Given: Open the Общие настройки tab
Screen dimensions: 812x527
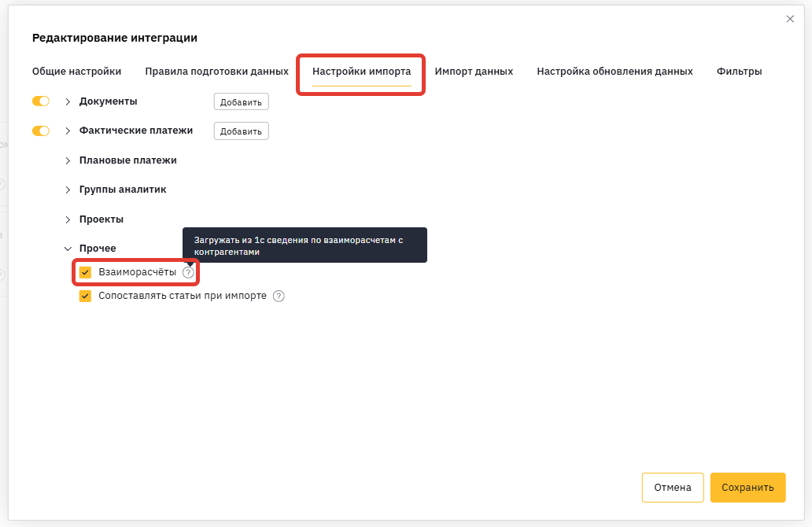Looking at the screenshot, I should tap(76, 72).
